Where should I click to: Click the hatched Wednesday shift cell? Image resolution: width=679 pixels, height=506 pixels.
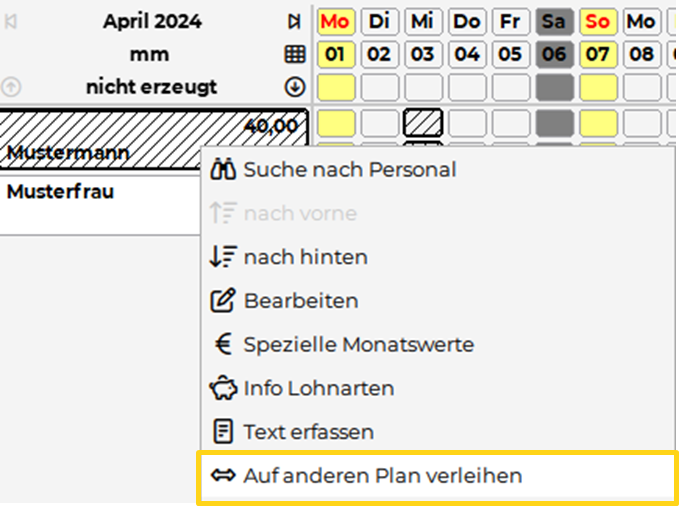pos(423,123)
